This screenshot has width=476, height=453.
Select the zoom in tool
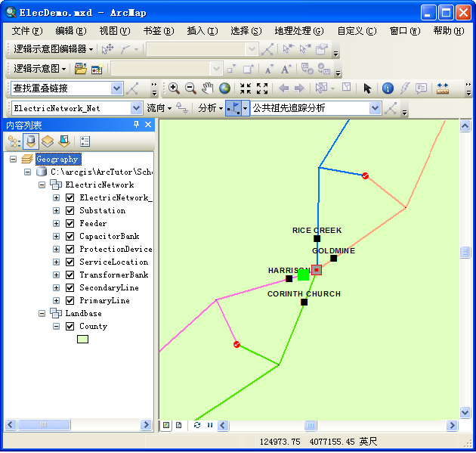[x=174, y=88]
